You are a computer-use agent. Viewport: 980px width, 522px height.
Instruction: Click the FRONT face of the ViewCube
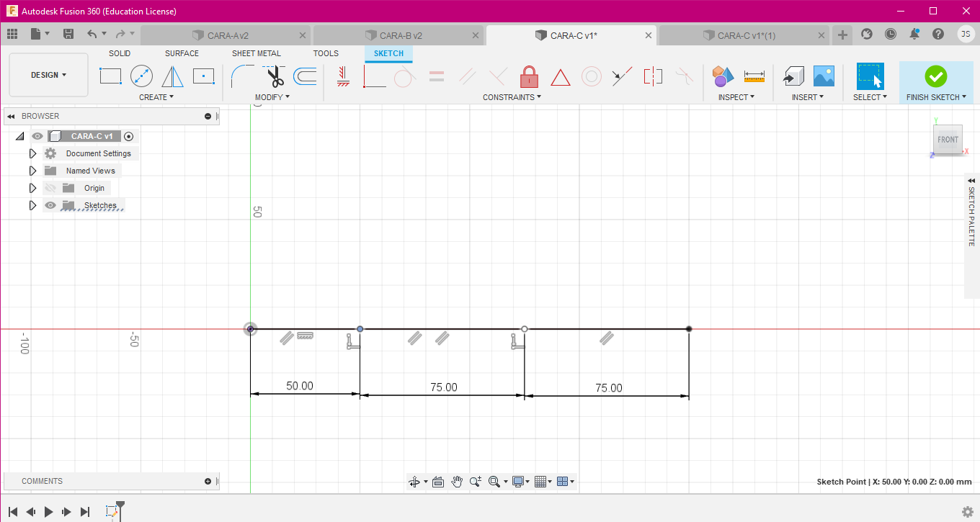948,140
